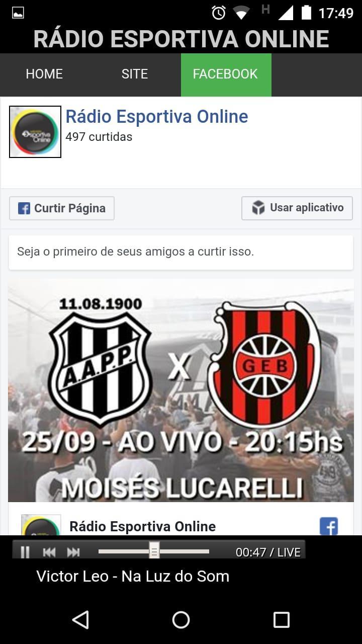362x644 pixels.
Task: Open Rádio Esportiva Online page title link
Action: pos(157,117)
